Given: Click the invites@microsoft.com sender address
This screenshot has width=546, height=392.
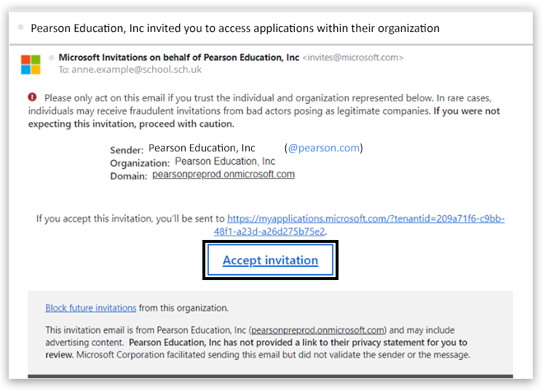Looking at the screenshot, I should [x=352, y=57].
